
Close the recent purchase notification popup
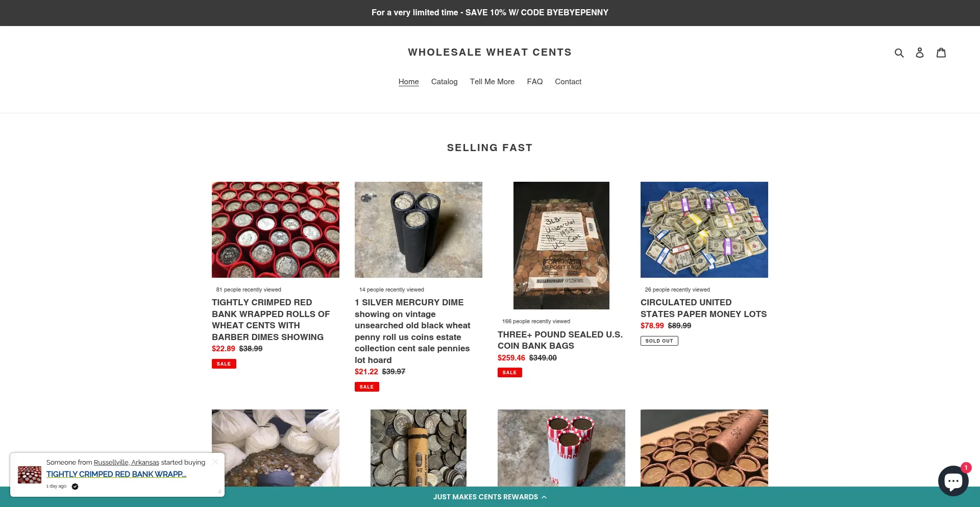(215, 462)
